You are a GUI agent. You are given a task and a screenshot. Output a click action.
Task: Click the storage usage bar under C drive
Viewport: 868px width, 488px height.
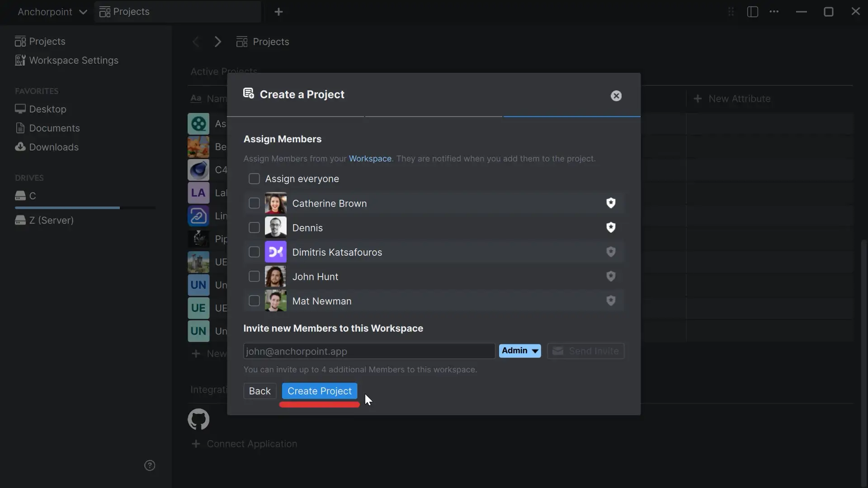pyautogui.click(x=66, y=207)
